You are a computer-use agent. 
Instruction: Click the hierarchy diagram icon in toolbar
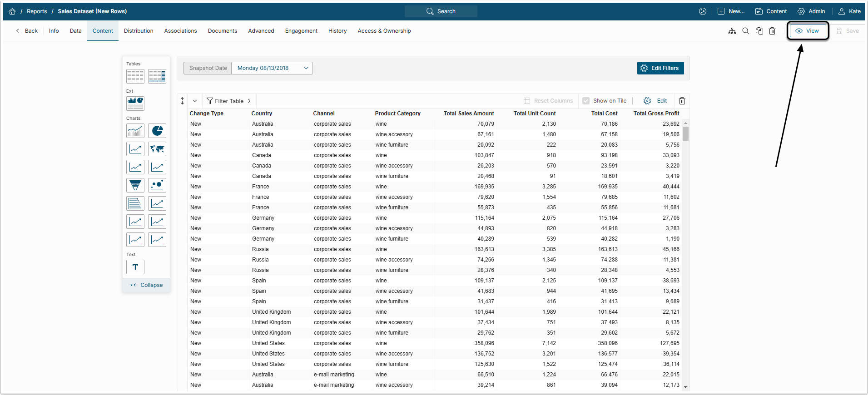click(732, 31)
